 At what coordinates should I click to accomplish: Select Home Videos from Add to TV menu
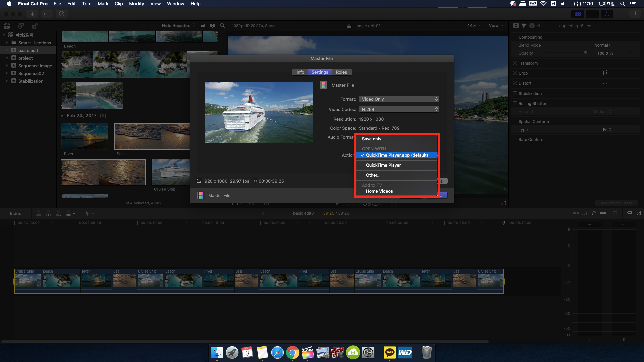[x=379, y=191]
